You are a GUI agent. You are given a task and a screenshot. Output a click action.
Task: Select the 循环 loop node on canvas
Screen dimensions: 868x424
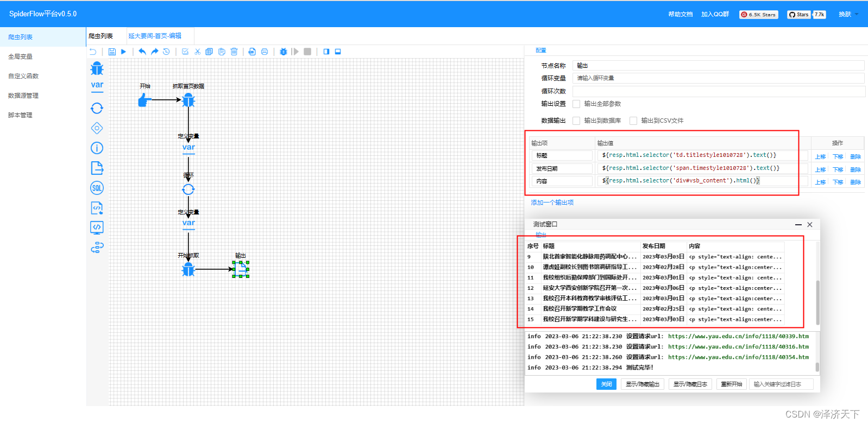tap(188, 189)
